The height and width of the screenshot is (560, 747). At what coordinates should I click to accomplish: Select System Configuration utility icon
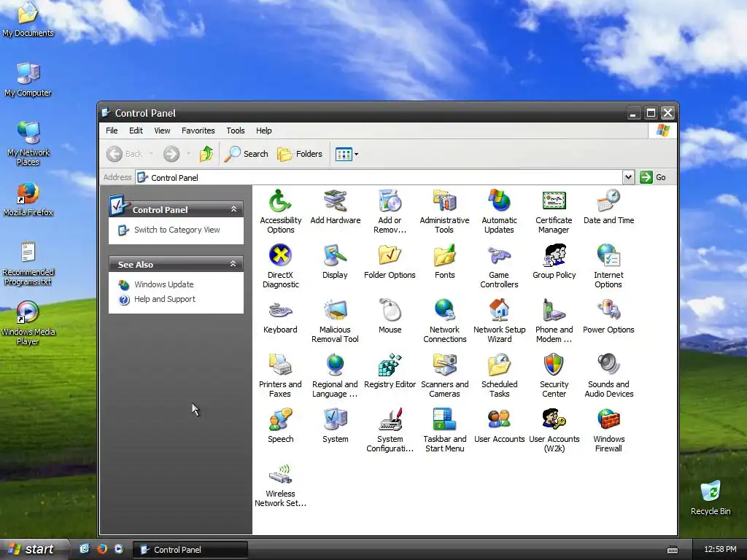point(390,430)
